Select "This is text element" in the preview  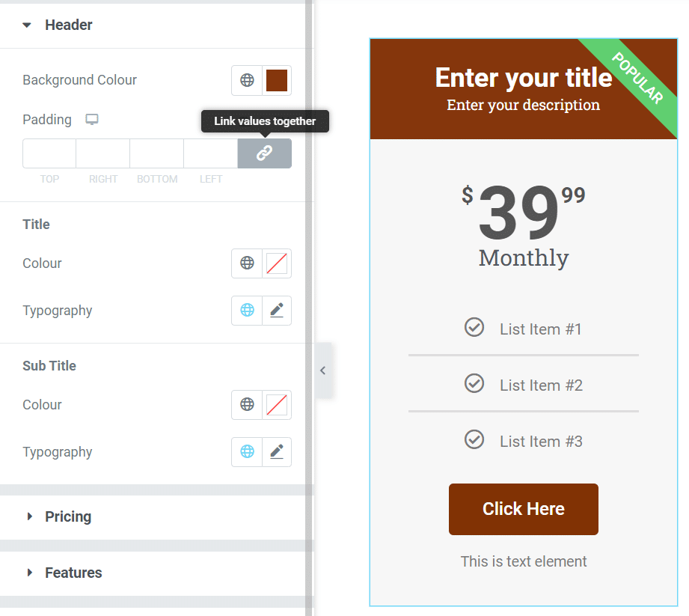(523, 561)
